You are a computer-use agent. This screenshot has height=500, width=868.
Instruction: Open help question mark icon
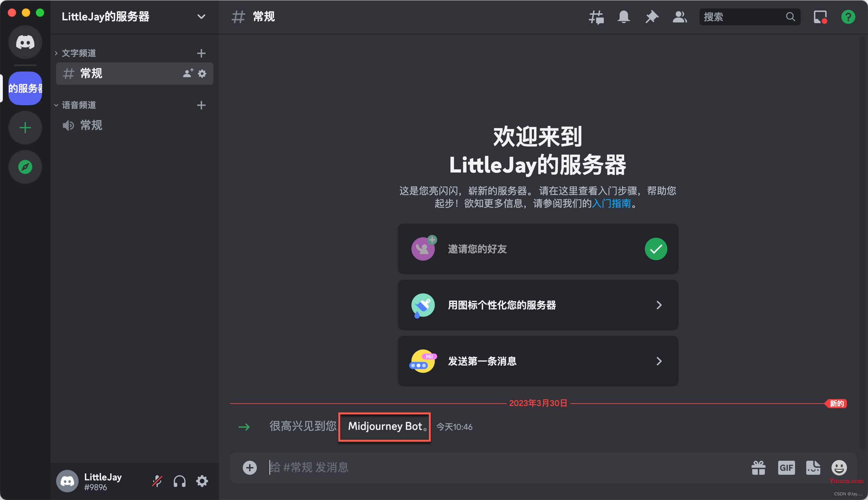pyautogui.click(x=848, y=17)
